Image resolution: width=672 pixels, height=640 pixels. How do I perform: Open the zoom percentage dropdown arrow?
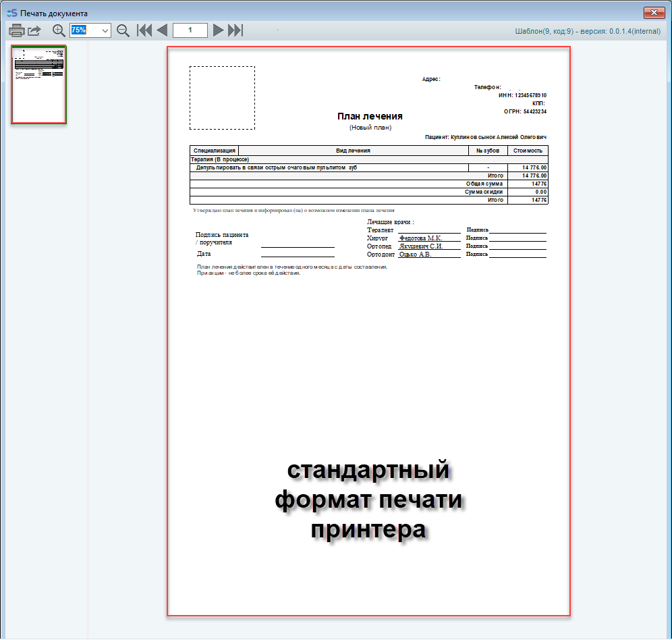pos(105,30)
